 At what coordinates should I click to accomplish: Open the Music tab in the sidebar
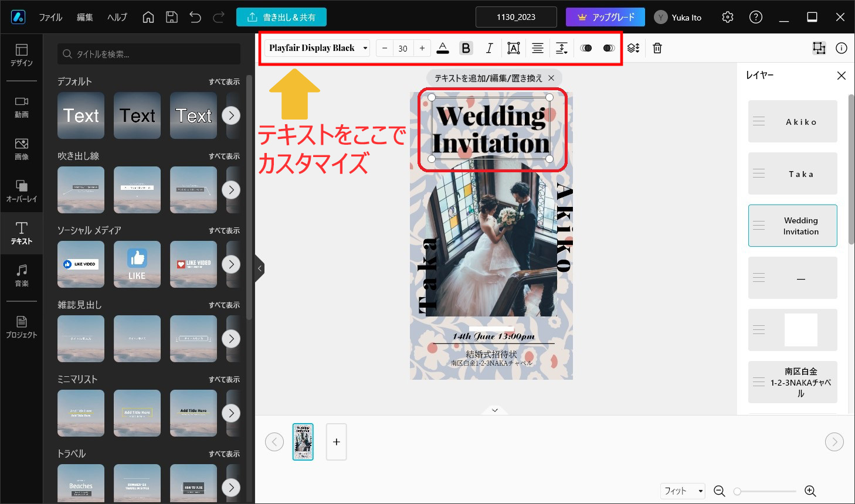click(x=22, y=275)
